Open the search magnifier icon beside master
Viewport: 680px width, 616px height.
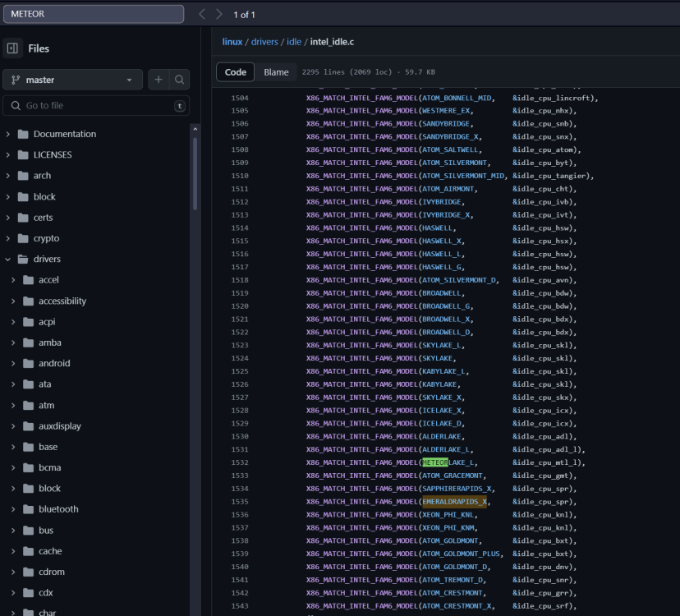[x=179, y=80]
